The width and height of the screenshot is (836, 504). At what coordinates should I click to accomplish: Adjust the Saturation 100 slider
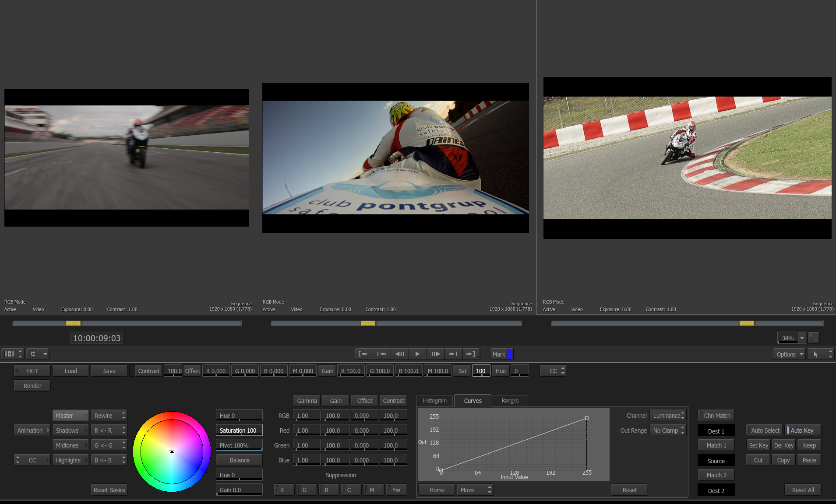[x=239, y=430]
